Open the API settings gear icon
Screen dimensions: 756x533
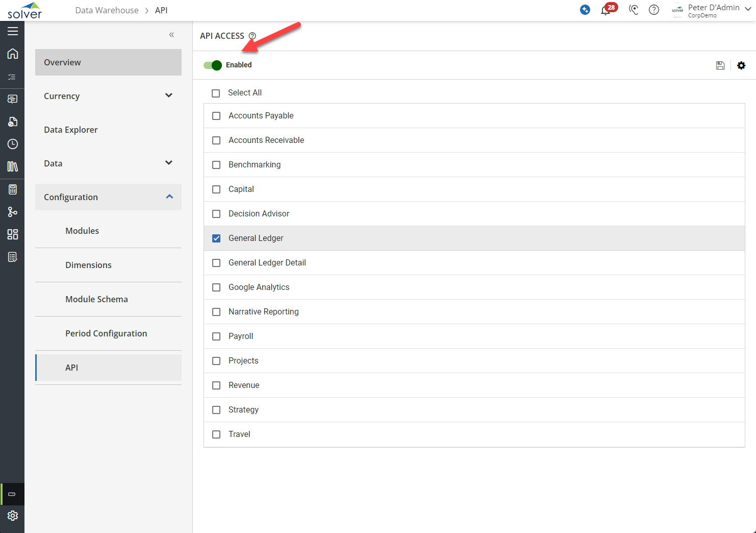coord(741,65)
